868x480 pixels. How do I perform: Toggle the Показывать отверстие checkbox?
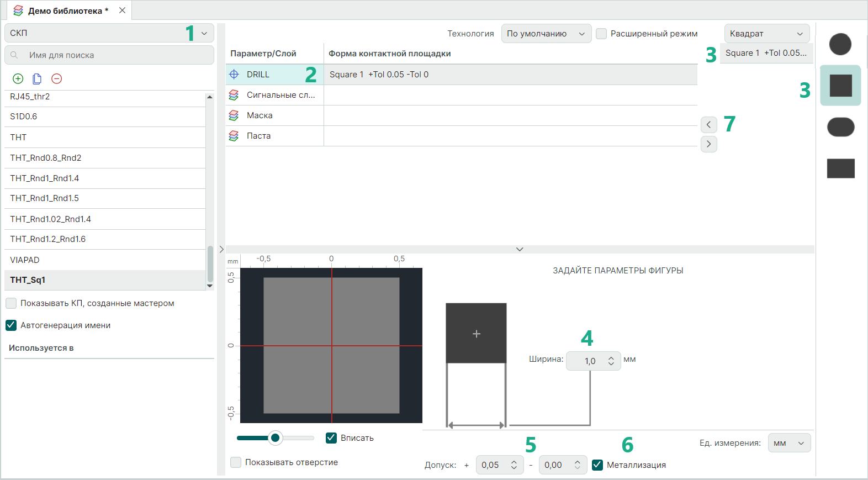pyautogui.click(x=236, y=462)
